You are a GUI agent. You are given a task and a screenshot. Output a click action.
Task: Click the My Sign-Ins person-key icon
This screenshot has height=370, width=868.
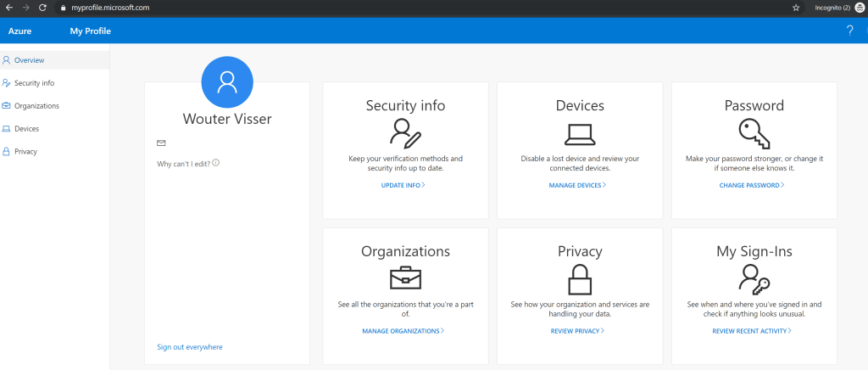coord(754,278)
